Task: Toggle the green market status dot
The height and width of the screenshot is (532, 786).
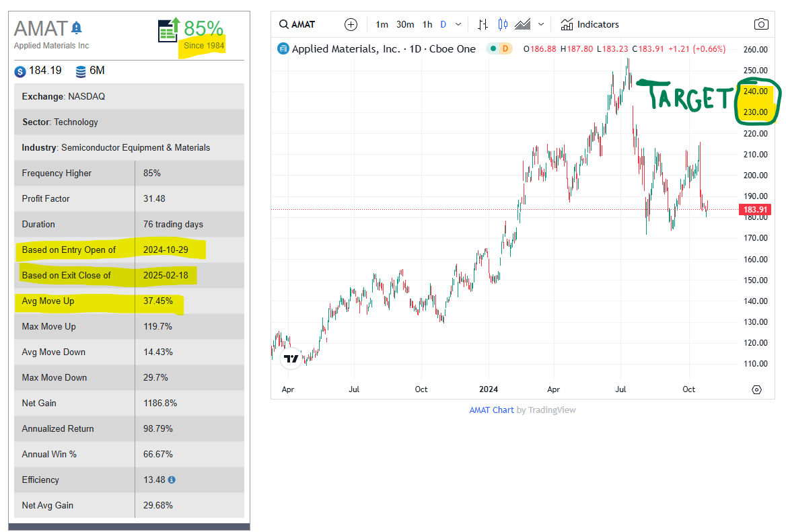Action: tap(493, 48)
